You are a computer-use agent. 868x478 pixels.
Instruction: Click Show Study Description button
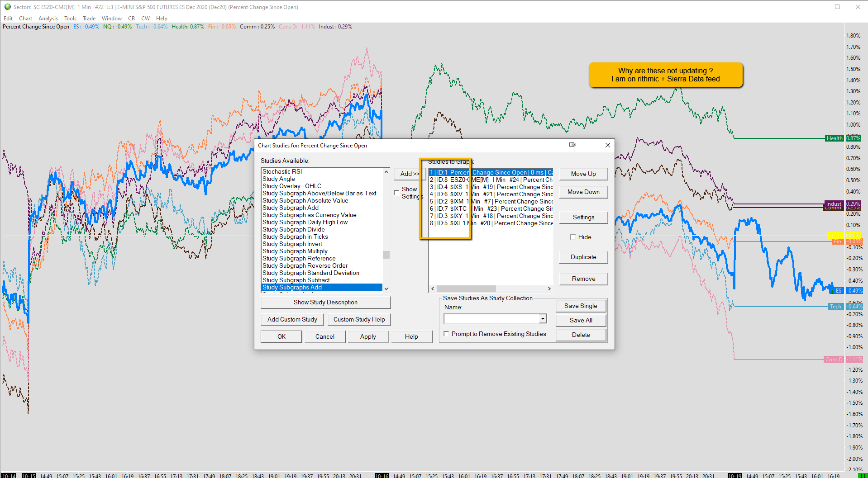[x=325, y=302]
